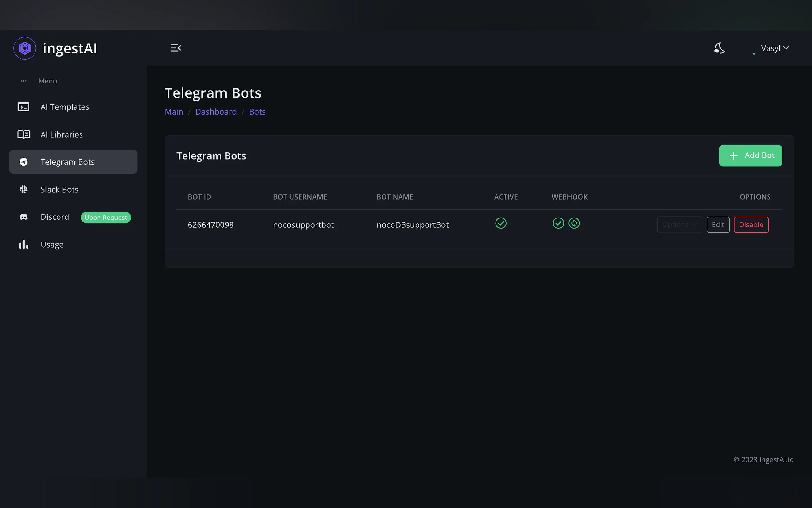Click the 2023 ingestAI.io footer text

pyautogui.click(x=764, y=460)
